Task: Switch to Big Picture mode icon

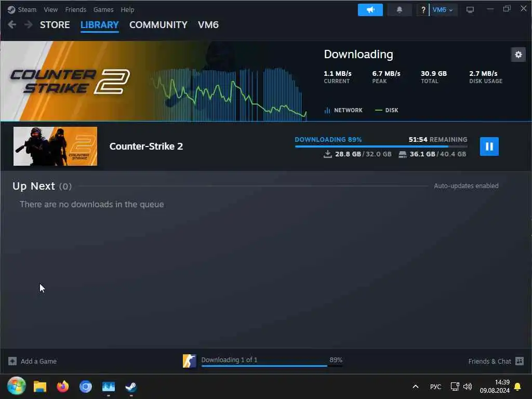Action: click(x=470, y=10)
